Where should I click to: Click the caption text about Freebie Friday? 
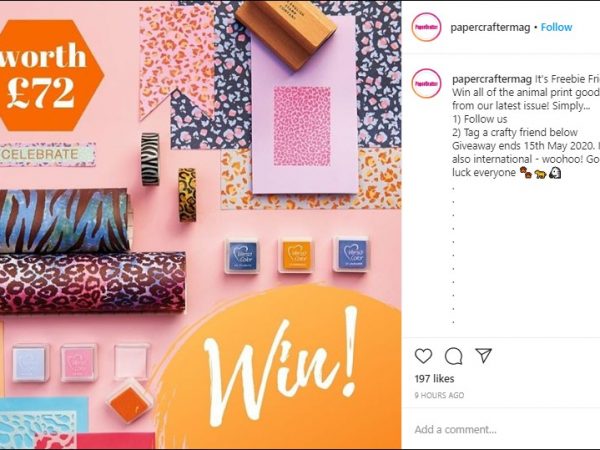[x=525, y=126]
